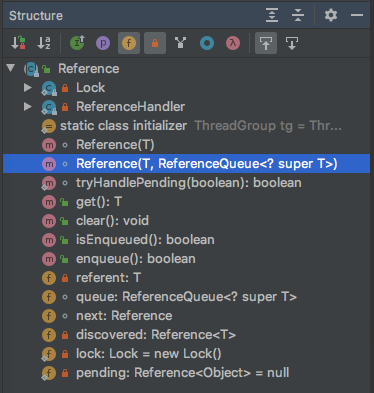Click field icon of next: Reference
The height and width of the screenshot is (393, 374).
[x=49, y=316]
